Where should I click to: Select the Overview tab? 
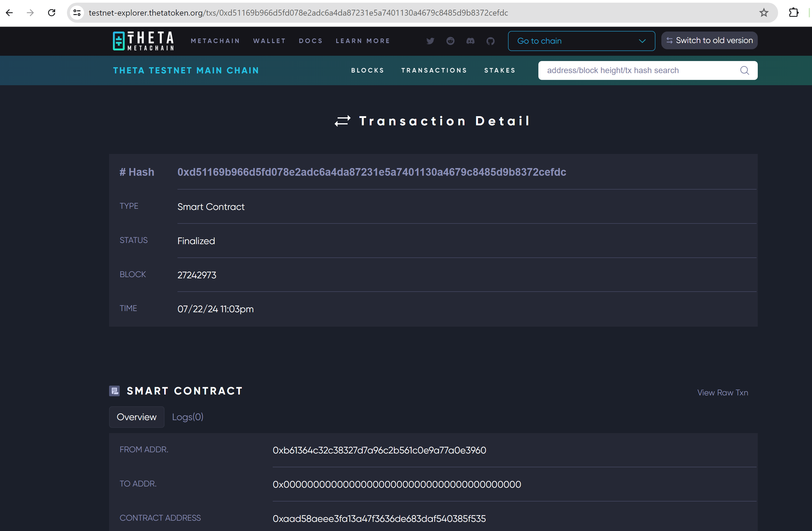(x=137, y=417)
